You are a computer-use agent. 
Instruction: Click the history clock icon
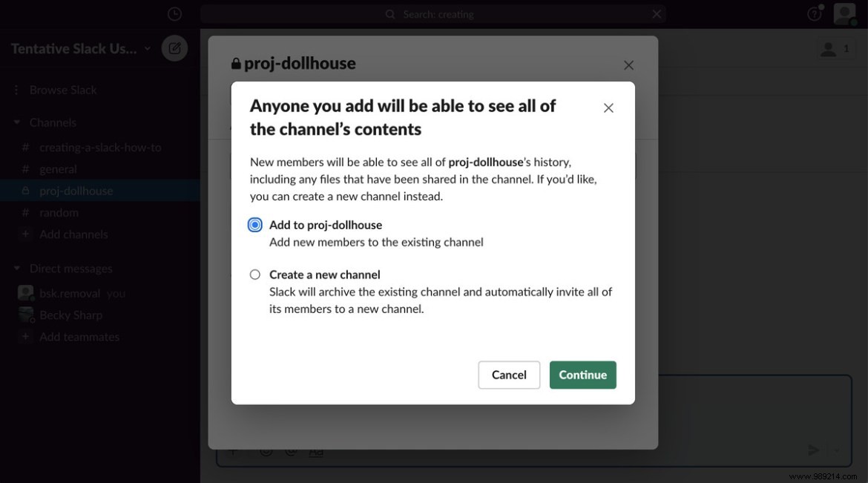point(174,13)
